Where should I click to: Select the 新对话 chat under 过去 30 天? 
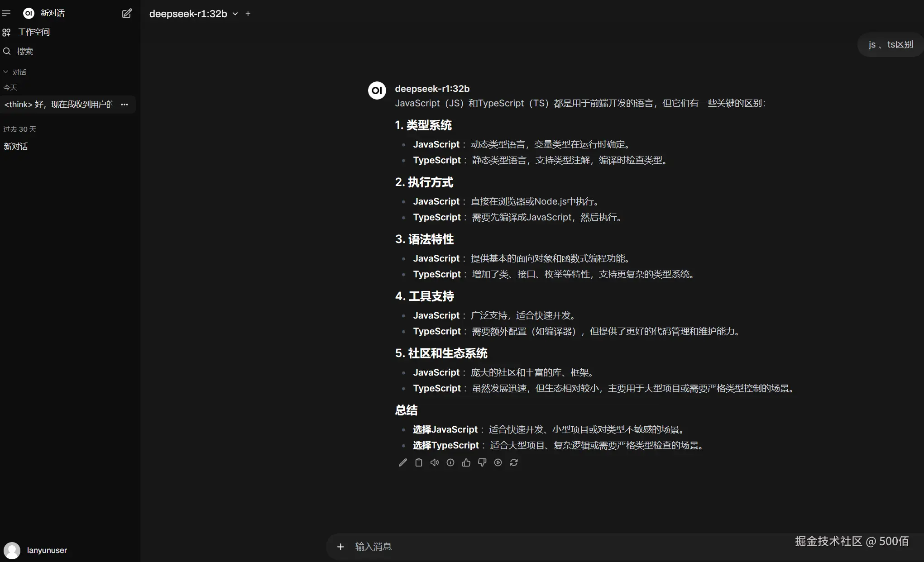16,146
